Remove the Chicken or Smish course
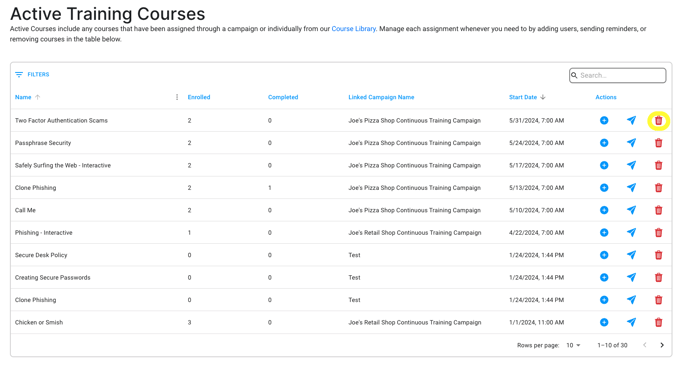Image resolution: width=688 pixels, height=365 pixels. [x=658, y=322]
